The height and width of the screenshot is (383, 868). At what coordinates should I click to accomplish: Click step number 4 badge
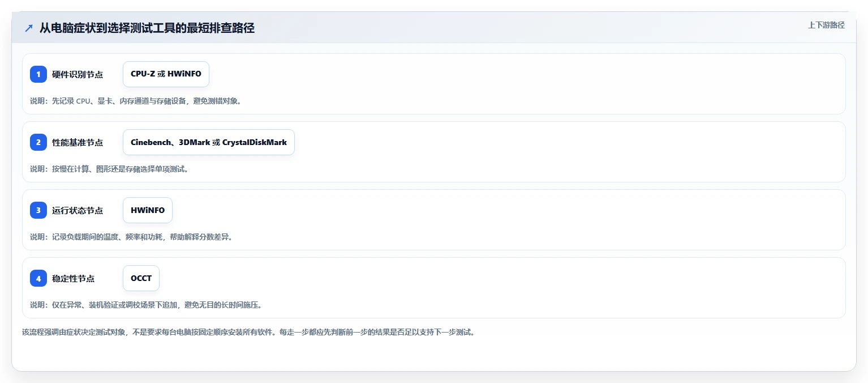[38, 278]
